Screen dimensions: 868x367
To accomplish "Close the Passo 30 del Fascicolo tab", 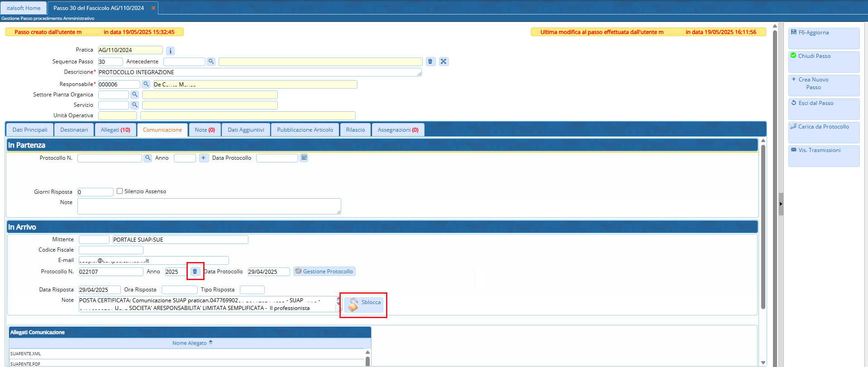I will [153, 8].
